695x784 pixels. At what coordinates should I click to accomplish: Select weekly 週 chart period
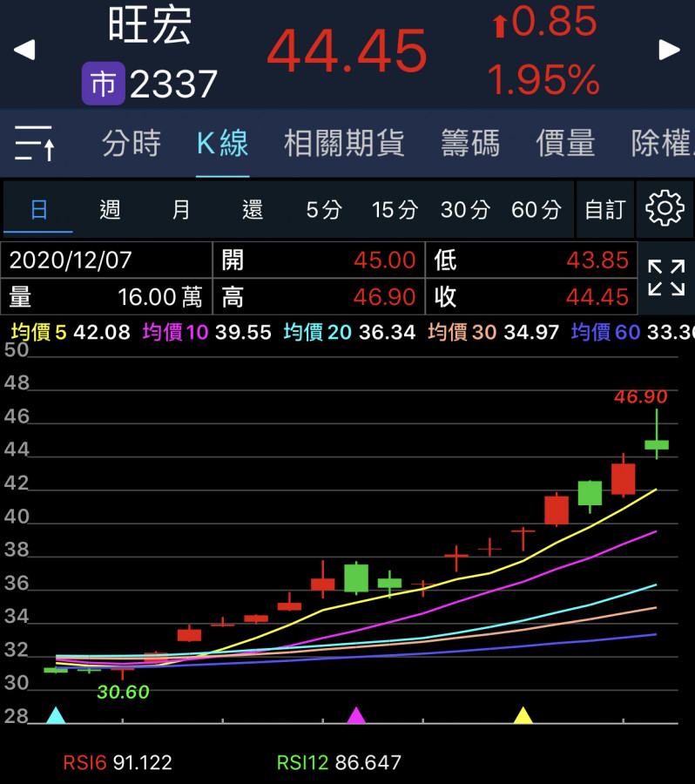coord(110,210)
